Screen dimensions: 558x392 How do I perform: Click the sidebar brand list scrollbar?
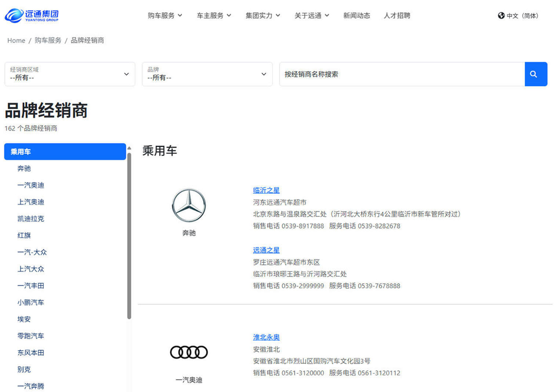(129, 235)
